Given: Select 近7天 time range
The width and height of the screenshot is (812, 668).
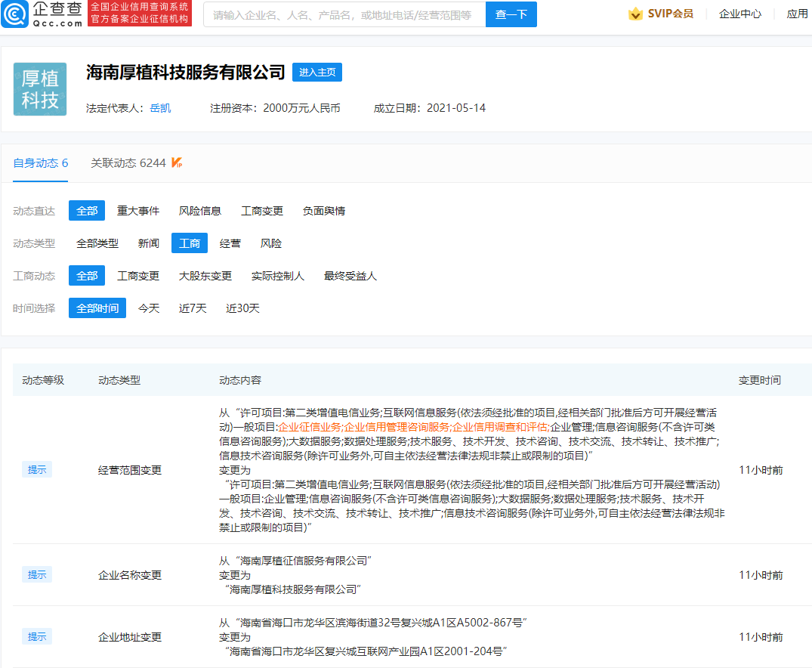Looking at the screenshot, I should (193, 308).
